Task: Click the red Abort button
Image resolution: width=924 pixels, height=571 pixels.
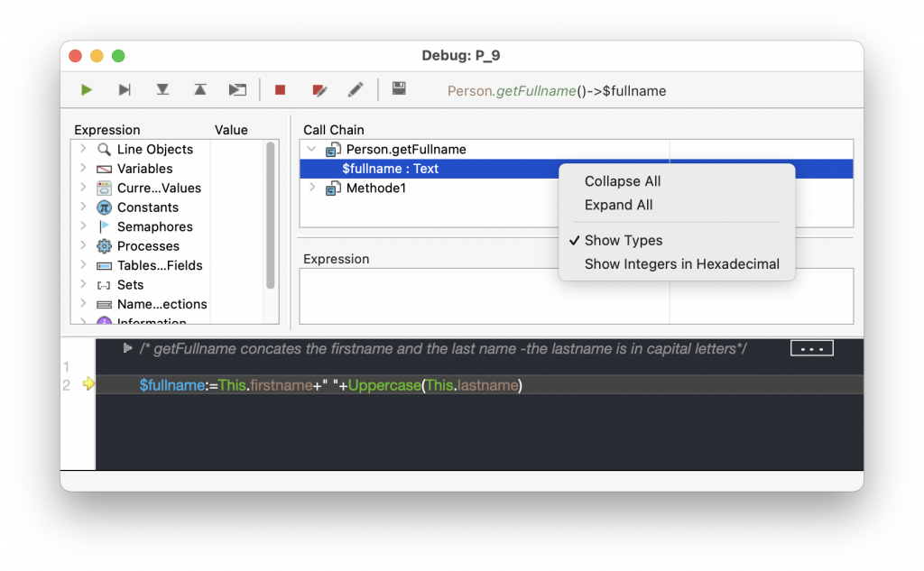Action: pyautogui.click(x=280, y=90)
